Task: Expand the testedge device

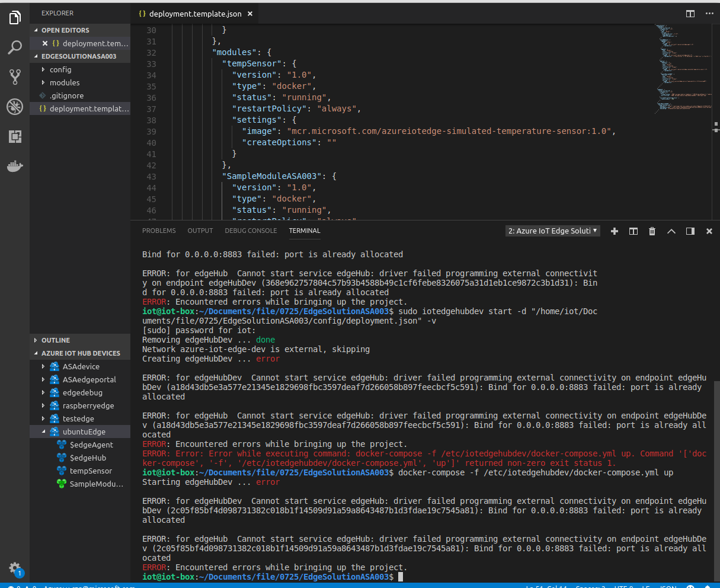Action: (x=43, y=418)
